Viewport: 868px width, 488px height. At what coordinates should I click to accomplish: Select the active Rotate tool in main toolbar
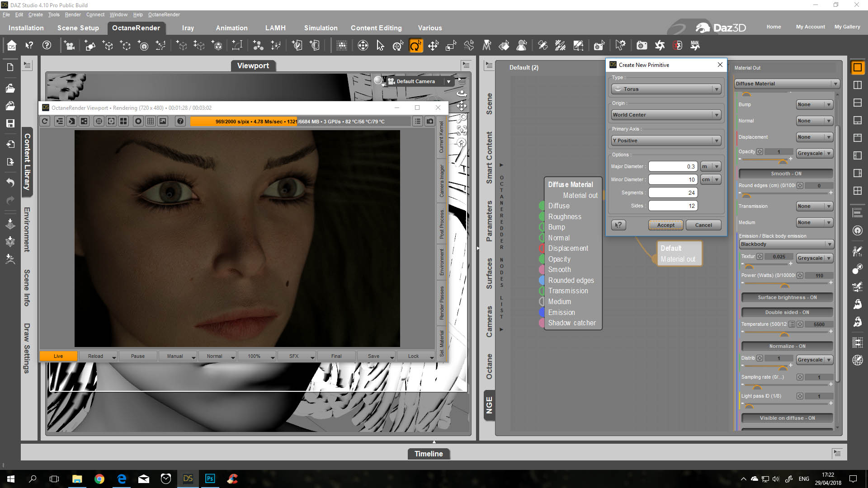coord(415,46)
